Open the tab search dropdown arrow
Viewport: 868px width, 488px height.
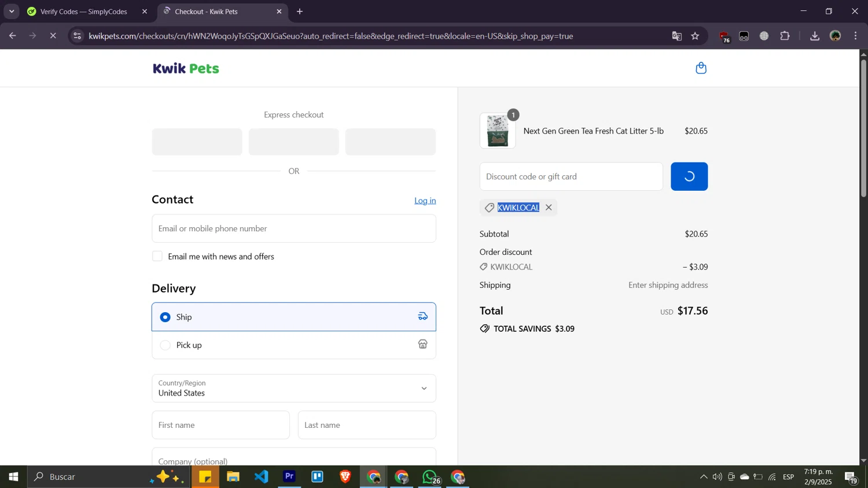[x=12, y=12]
